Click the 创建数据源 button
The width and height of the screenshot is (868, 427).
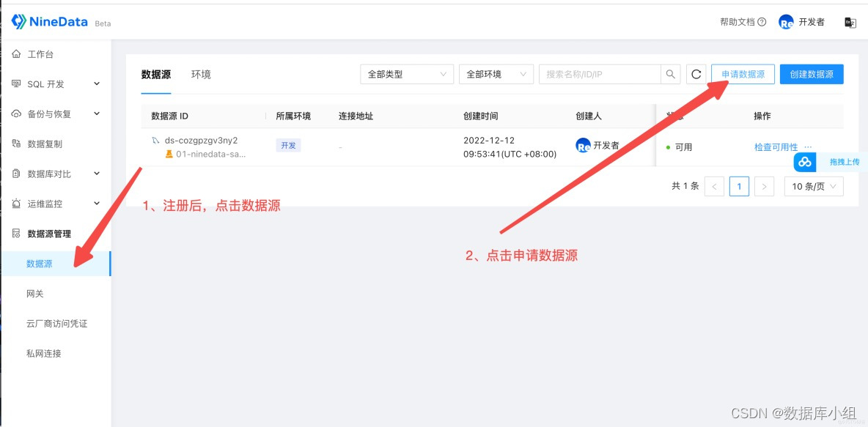click(x=812, y=74)
